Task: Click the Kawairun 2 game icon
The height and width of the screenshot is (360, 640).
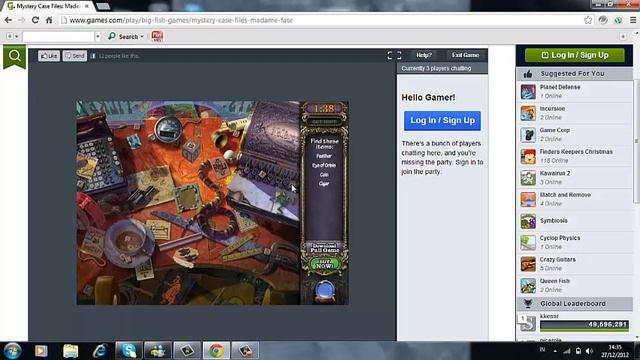Action: 528,178
